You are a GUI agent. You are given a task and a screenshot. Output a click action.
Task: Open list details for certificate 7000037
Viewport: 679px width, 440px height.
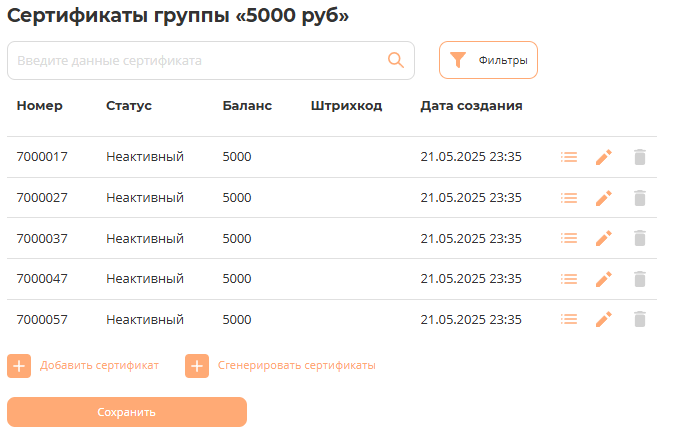(569, 238)
